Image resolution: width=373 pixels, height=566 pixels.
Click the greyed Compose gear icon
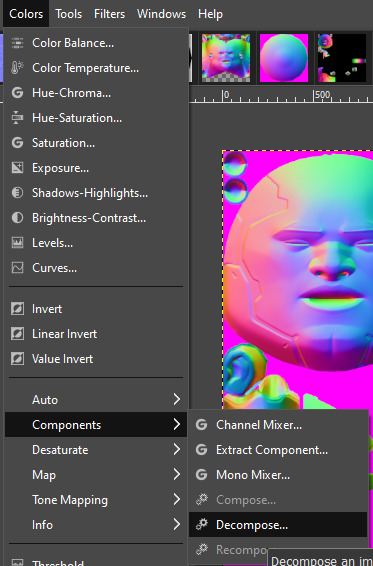coord(201,500)
